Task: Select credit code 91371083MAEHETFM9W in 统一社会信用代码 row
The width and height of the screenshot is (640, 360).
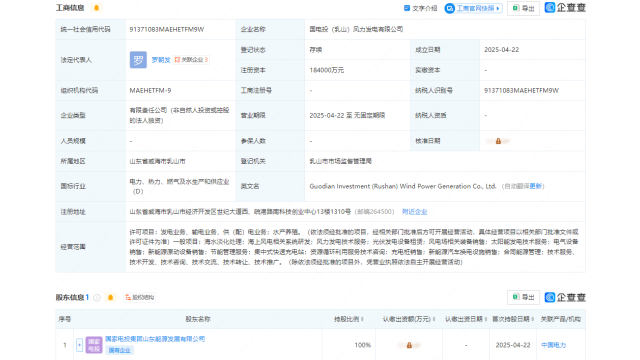Action: 167,29
